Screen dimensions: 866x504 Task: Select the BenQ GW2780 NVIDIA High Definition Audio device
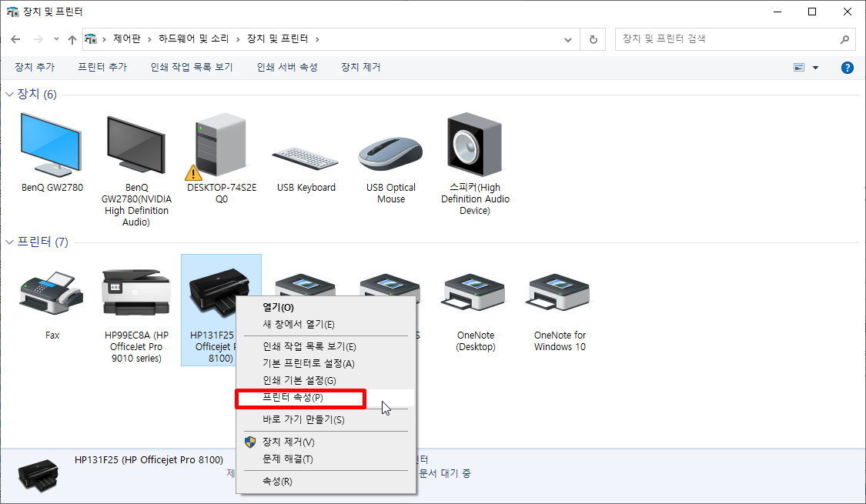135,145
